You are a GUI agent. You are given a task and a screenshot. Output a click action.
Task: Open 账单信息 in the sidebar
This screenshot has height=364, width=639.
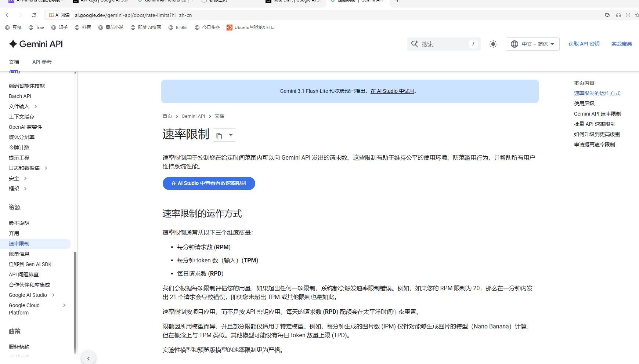pyautogui.click(x=19, y=254)
